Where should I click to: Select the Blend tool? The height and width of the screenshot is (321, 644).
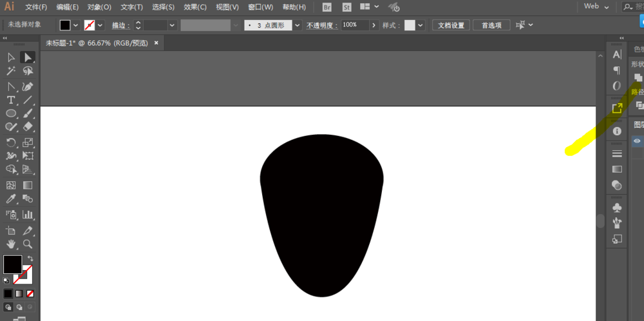pyautogui.click(x=28, y=199)
